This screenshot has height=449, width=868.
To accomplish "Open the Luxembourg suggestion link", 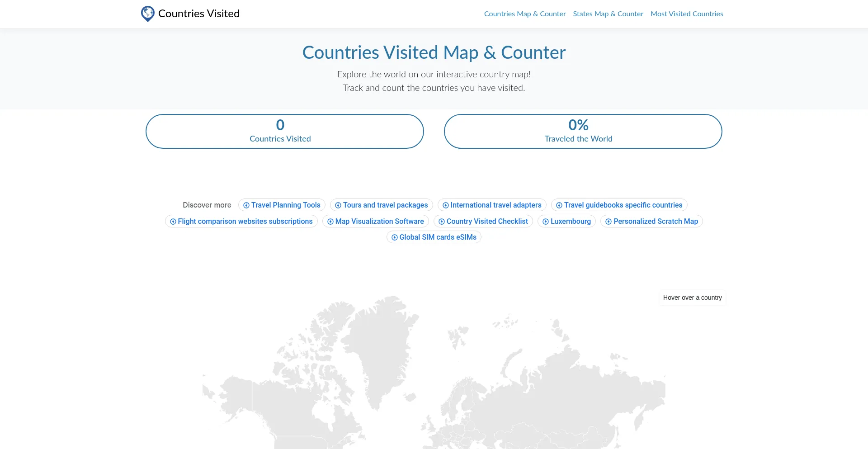I will (x=570, y=222).
